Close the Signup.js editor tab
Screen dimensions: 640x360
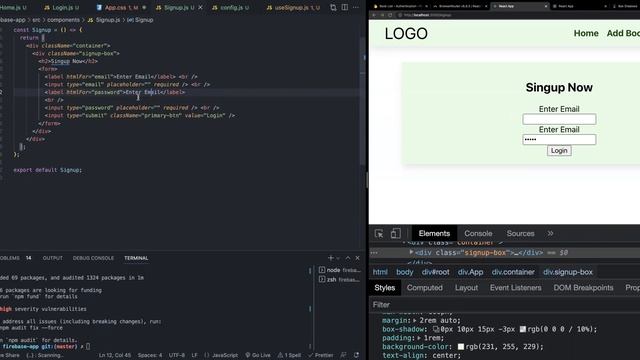tap(200, 7)
